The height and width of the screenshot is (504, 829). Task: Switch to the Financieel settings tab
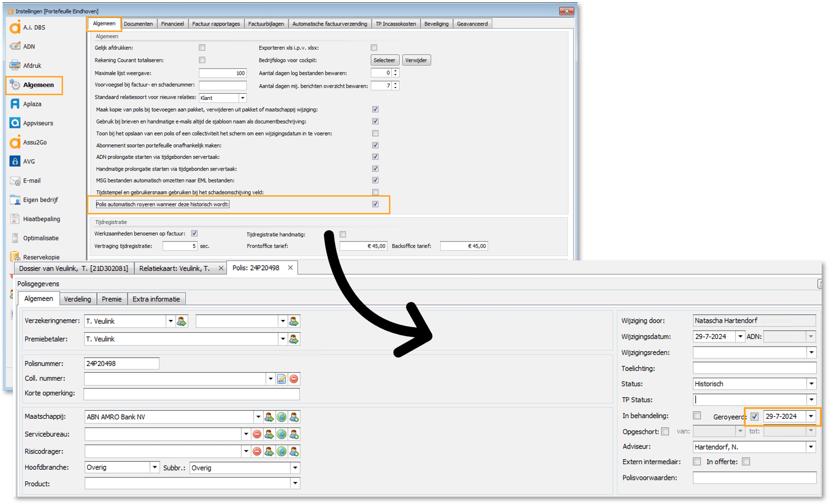(x=172, y=24)
